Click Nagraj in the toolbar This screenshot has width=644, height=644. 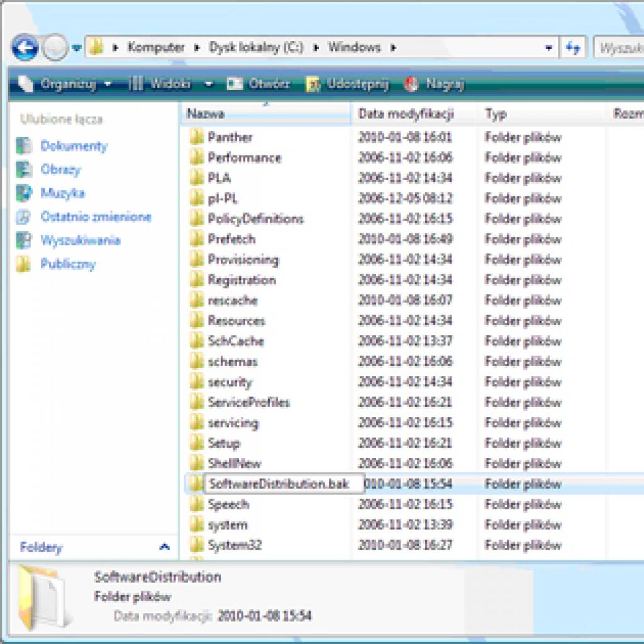434,84
